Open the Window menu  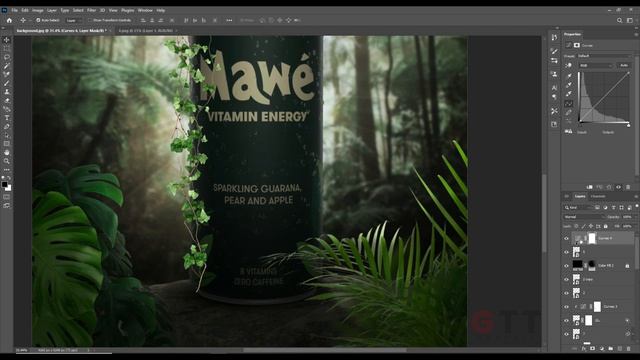pos(145,10)
